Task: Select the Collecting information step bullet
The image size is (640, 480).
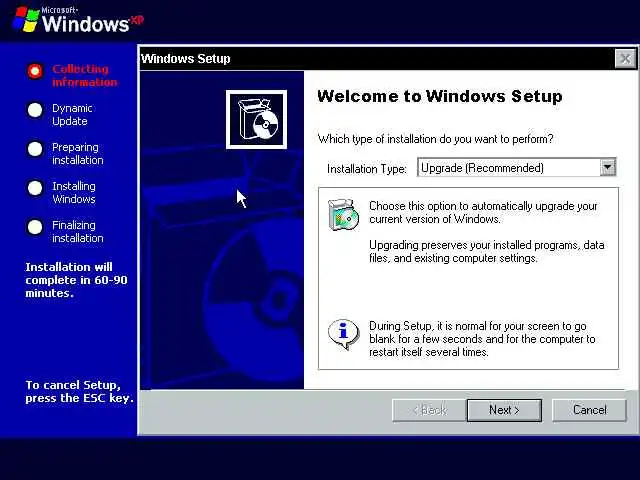Action: coord(35,71)
